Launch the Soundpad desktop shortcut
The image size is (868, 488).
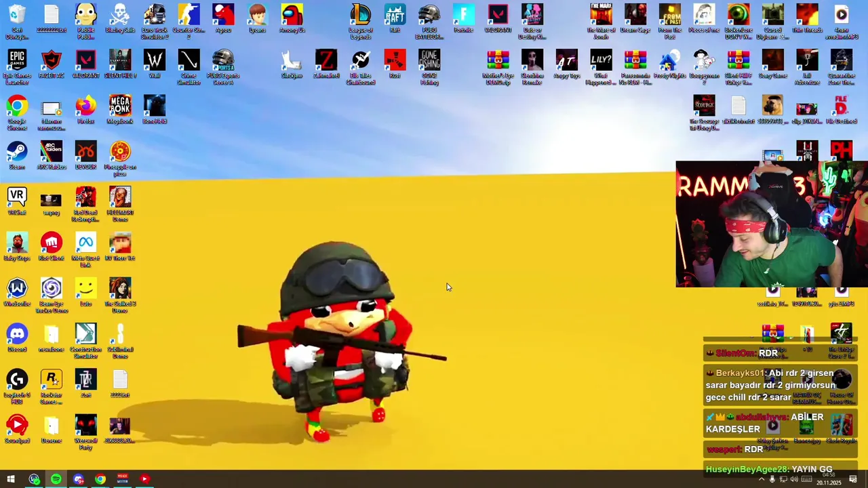[17, 430]
